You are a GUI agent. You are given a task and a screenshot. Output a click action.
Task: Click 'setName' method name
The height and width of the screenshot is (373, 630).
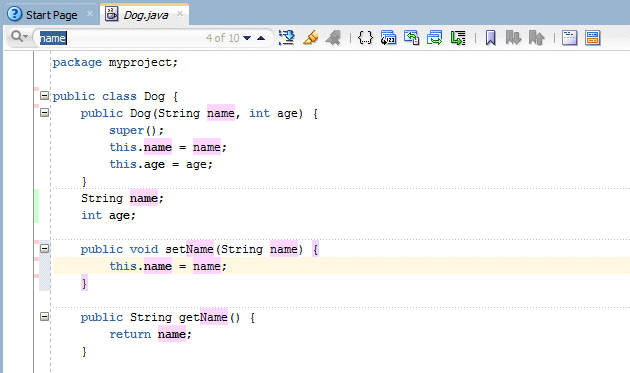click(189, 250)
